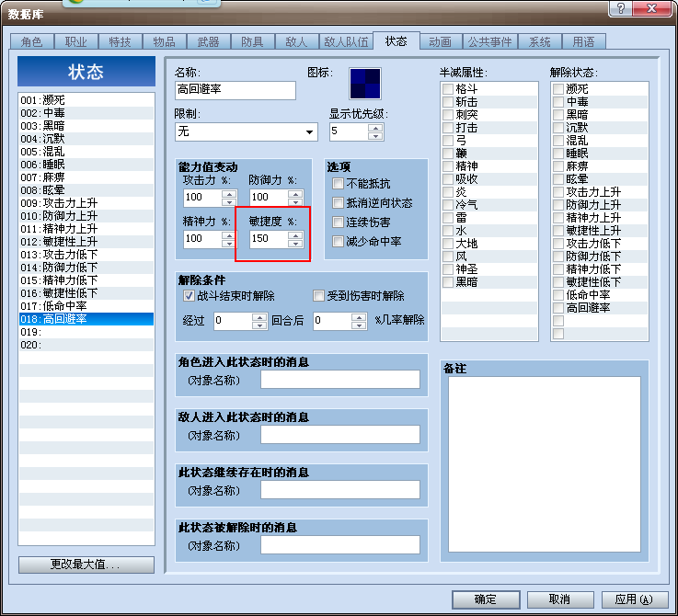Viewport: 678px width, 616px height.
Task: Select empty state slot 020
Action: pos(86,345)
